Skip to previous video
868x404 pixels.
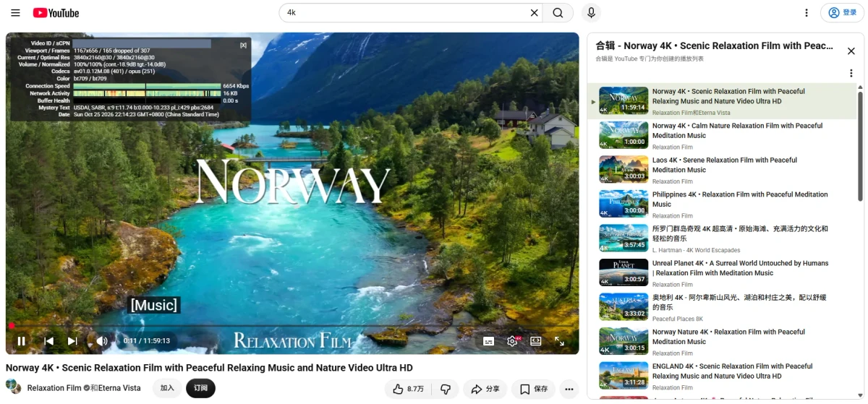pos(48,341)
